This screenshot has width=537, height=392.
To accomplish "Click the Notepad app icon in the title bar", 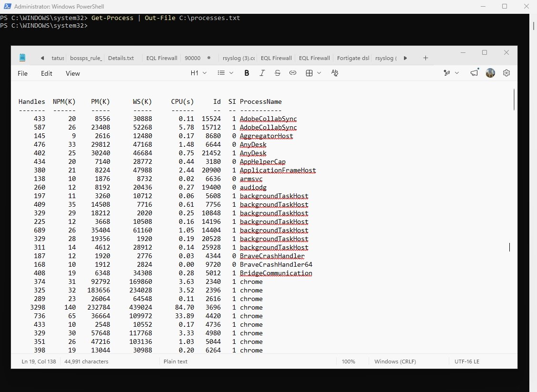I will [22, 58].
